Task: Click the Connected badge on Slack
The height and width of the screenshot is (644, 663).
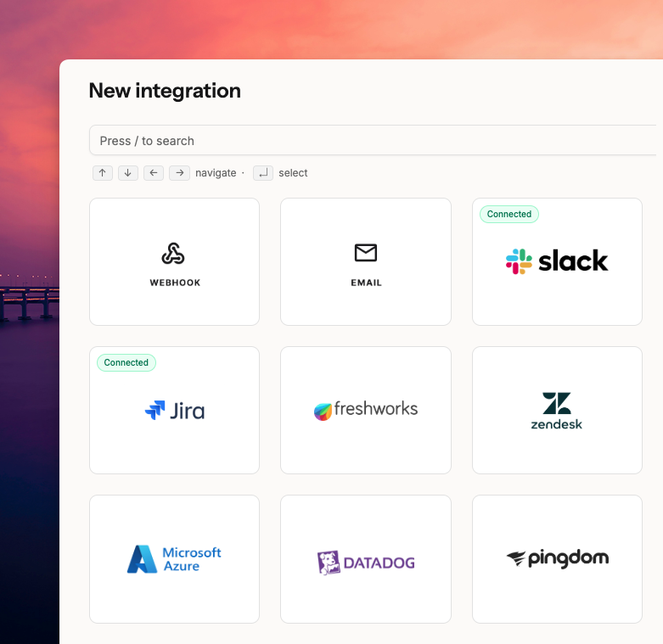Action: (x=509, y=215)
